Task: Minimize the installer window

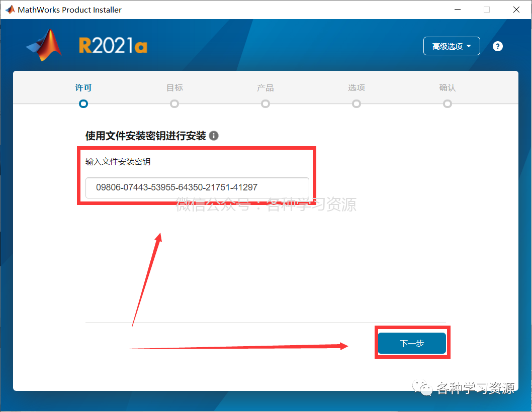Action: point(458,10)
